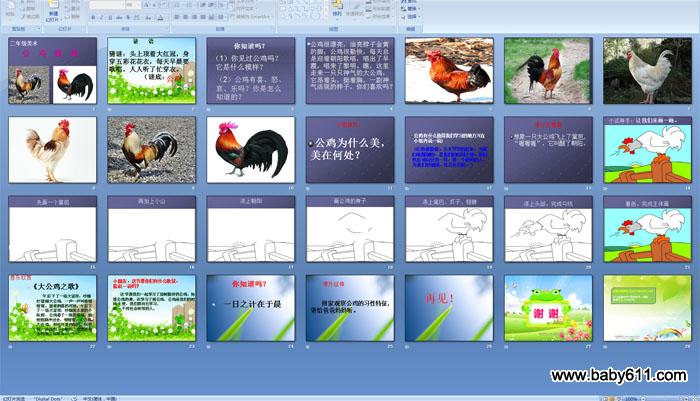Screen dimensions: 700x401
Task: Select slide 2 riddle slide with clover background
Action: click(151, 71)
